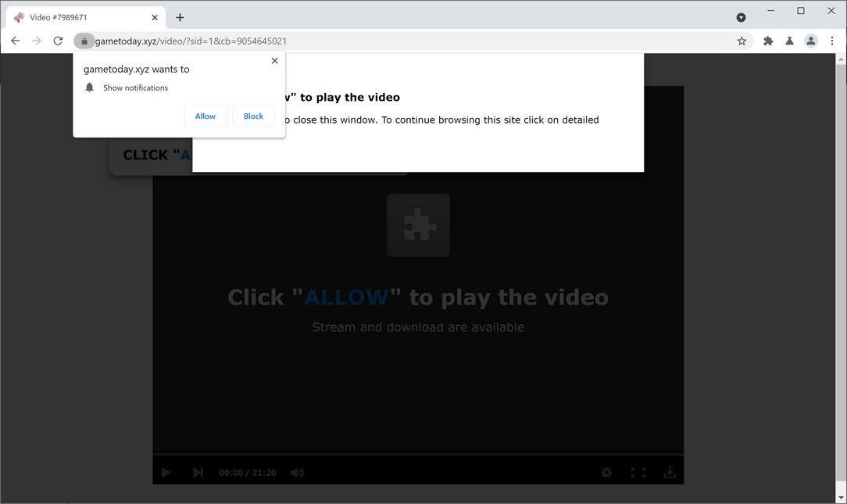The height and width of the screenshot is (504, 847).
Task: Open the player settings gear
Action: click(606, 472)
